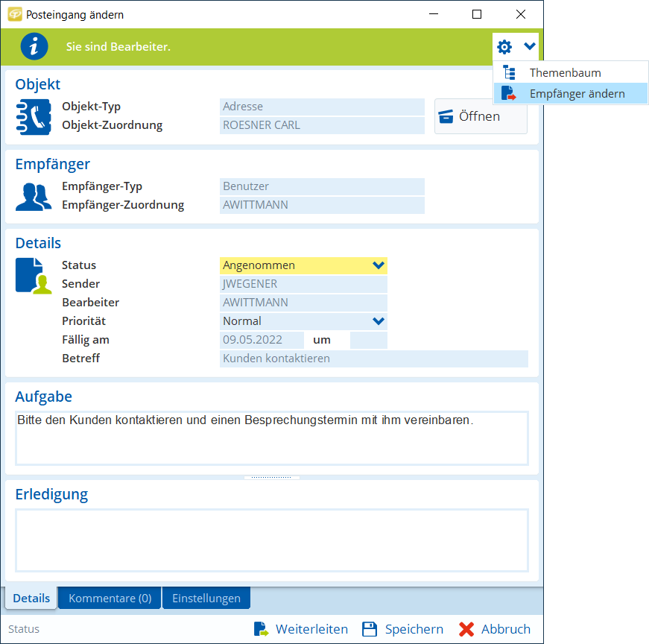This screenshot has width=649, height=644.
Task: Expand the Priorität dropdown
Action: 378,321
